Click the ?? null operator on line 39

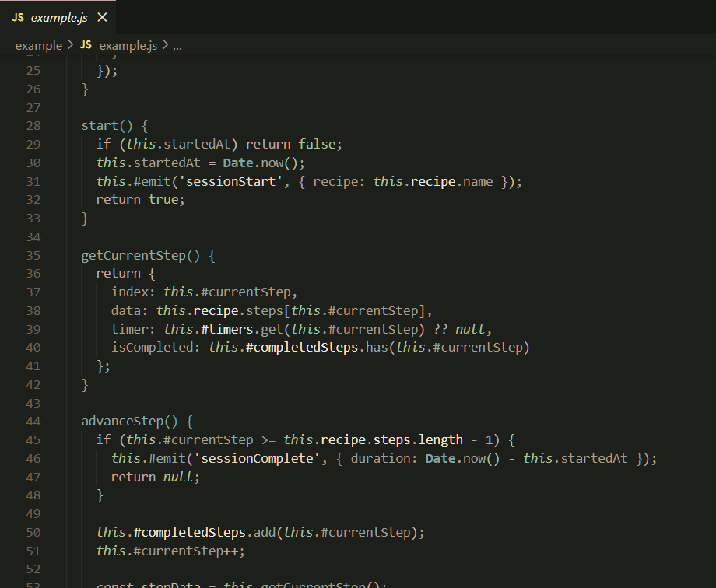pyautogui.click(x=459, y=329)
